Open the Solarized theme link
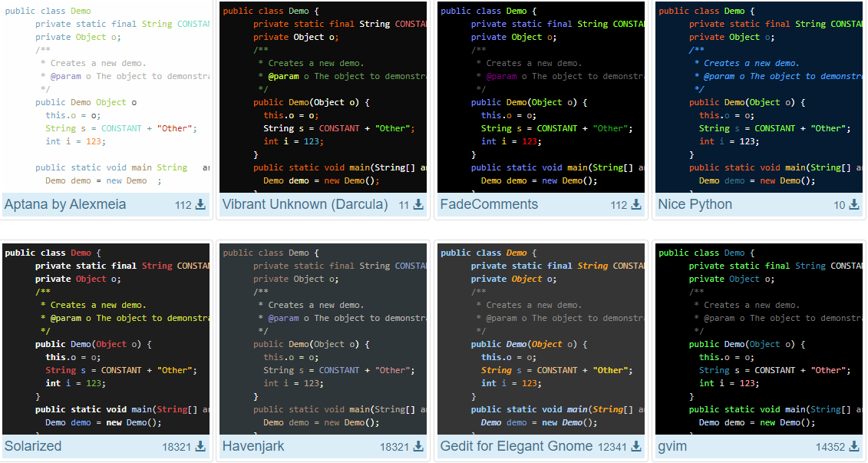 point(33,446)
